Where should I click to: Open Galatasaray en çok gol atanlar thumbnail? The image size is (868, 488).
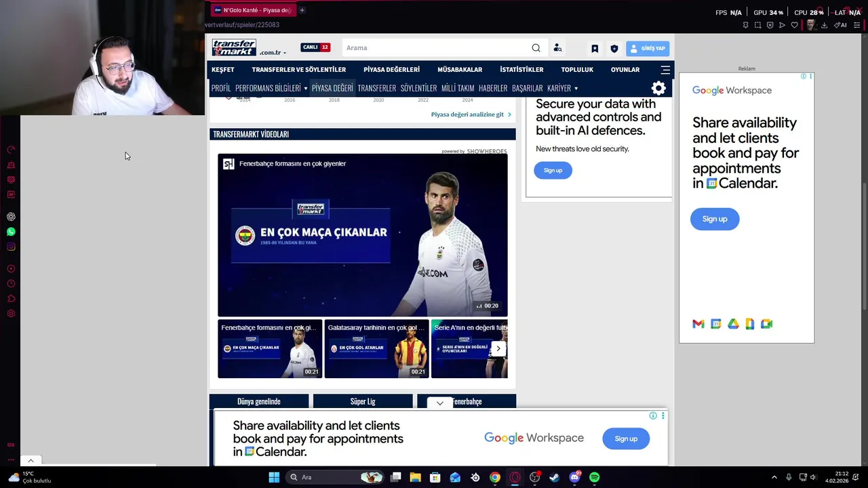pyautogui.click(x=376, y=348)
